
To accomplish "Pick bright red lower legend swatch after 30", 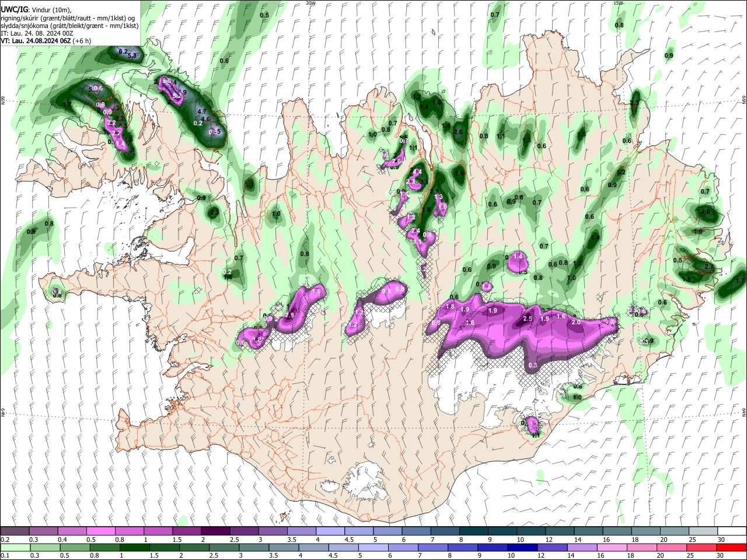I will pos(732,547).
